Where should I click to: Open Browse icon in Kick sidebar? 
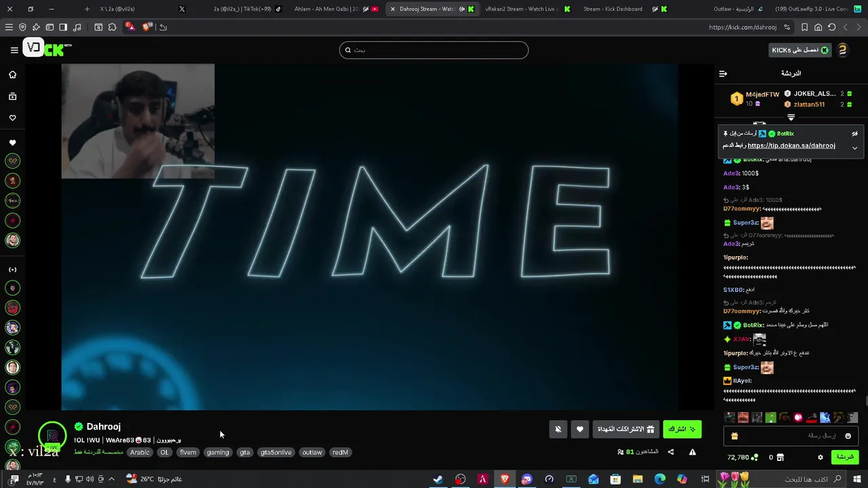[12, 96]
